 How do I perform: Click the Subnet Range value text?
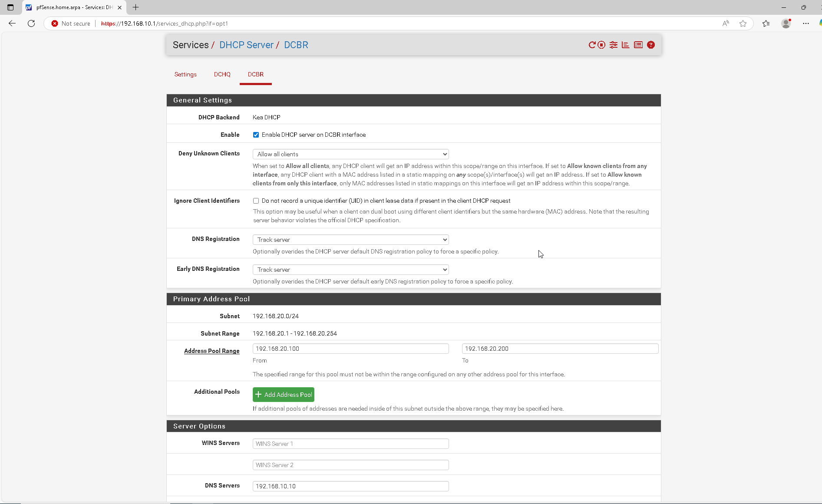tap(295, 333)
